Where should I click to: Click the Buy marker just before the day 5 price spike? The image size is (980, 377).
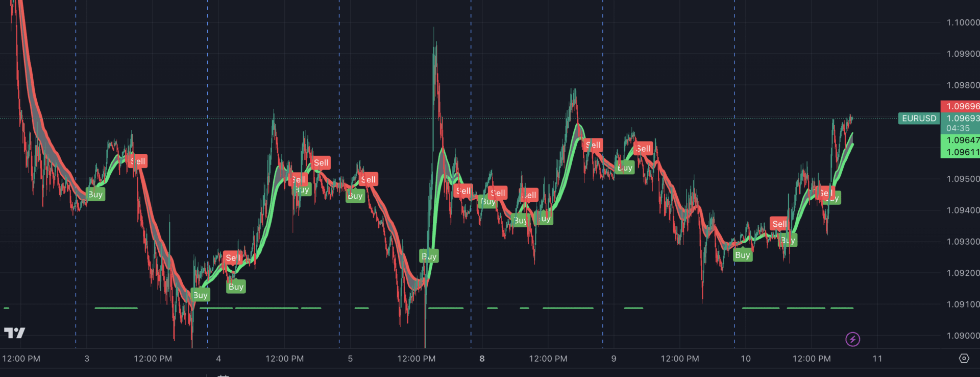click(429, 256)
